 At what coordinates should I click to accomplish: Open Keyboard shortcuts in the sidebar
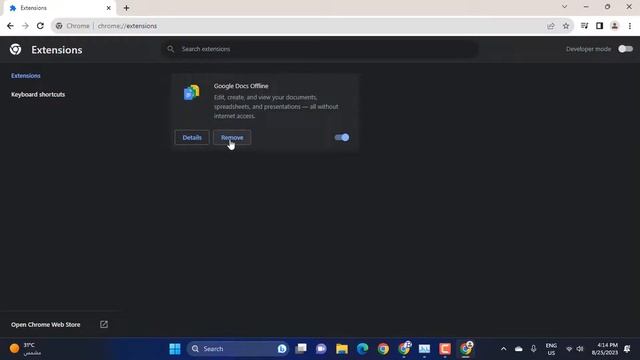pos(38,94)
